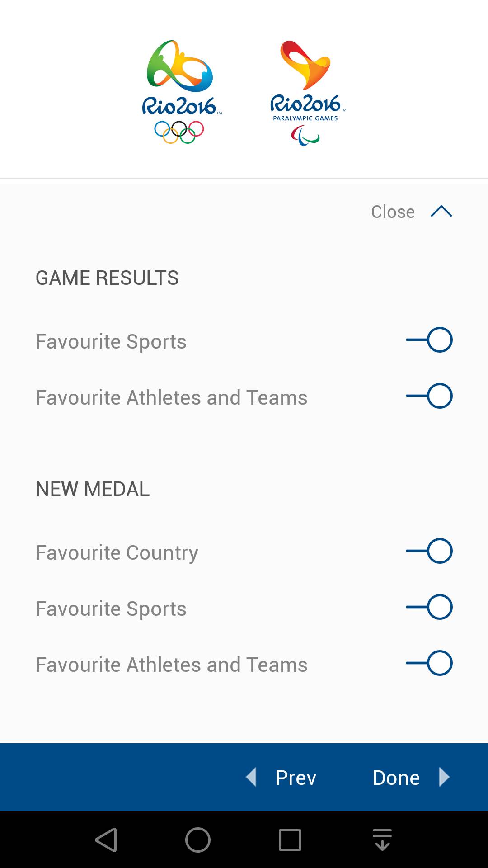
Task: Switch Favourite Athletes and Teams under New Medal
Action: click(429, 663)
